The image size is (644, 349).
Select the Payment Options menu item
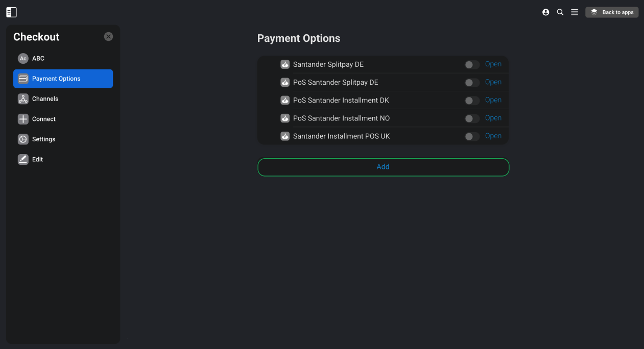[x=63, y=79]
